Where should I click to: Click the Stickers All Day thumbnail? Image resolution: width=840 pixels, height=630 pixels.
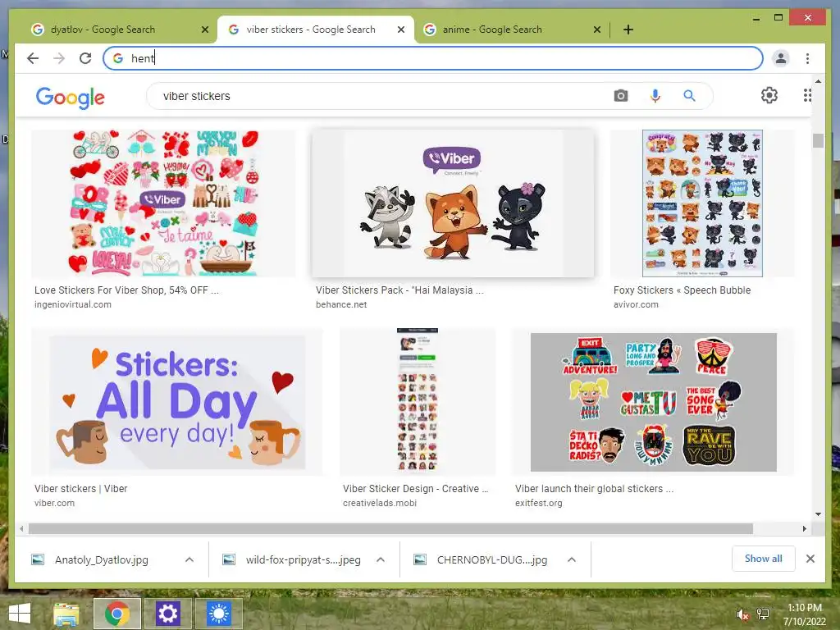[x=177, y=402]
